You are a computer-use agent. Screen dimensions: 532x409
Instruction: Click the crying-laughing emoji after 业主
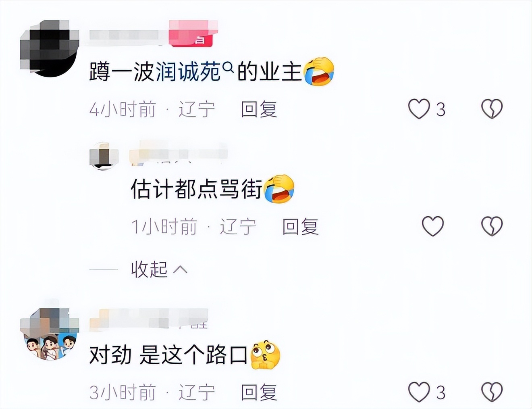click(x=319, y=72)
